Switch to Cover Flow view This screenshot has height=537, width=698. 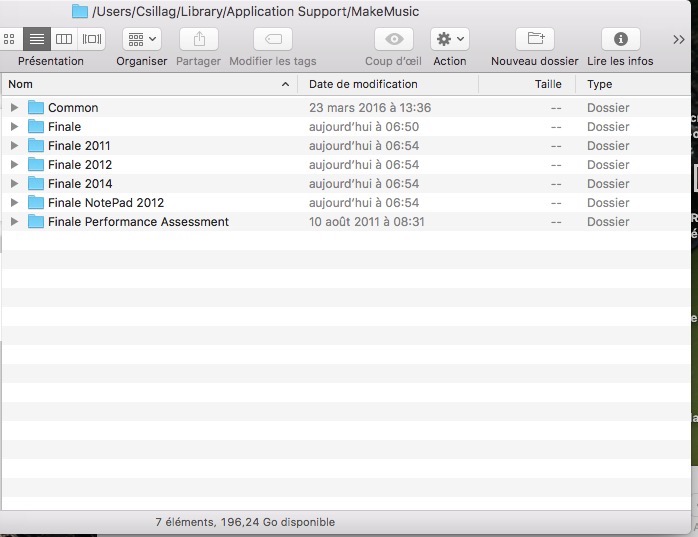(92, 39)
